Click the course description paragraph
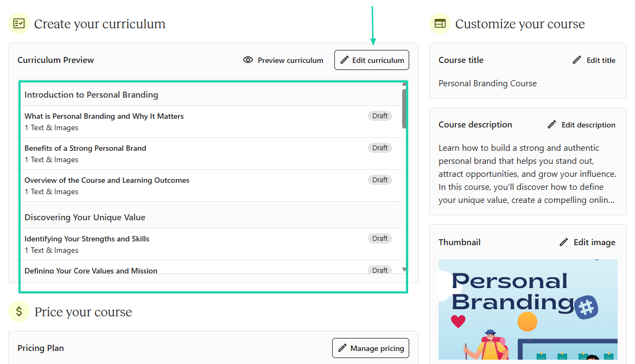 tap(528, 174)
